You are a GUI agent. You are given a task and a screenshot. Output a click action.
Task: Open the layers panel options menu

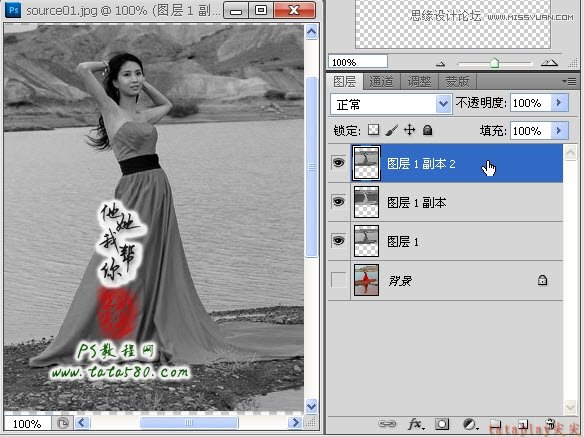click(x=569, y=81)
